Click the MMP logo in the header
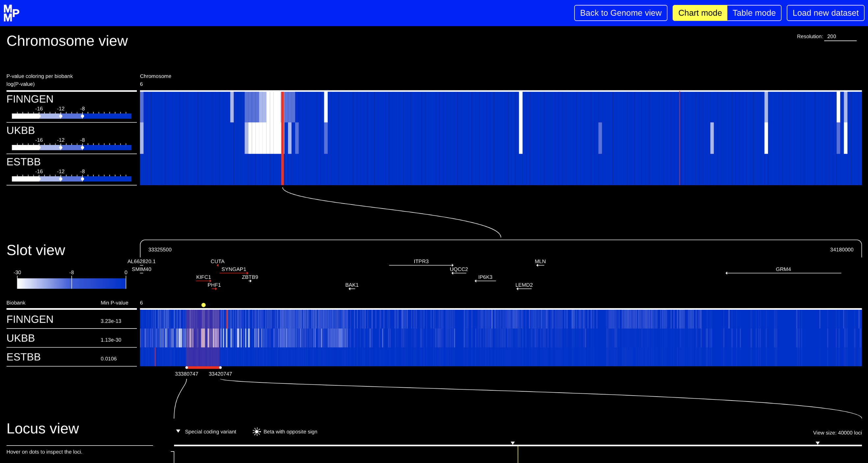Screen dimensions: 868x463 click(x=11, y=13)
